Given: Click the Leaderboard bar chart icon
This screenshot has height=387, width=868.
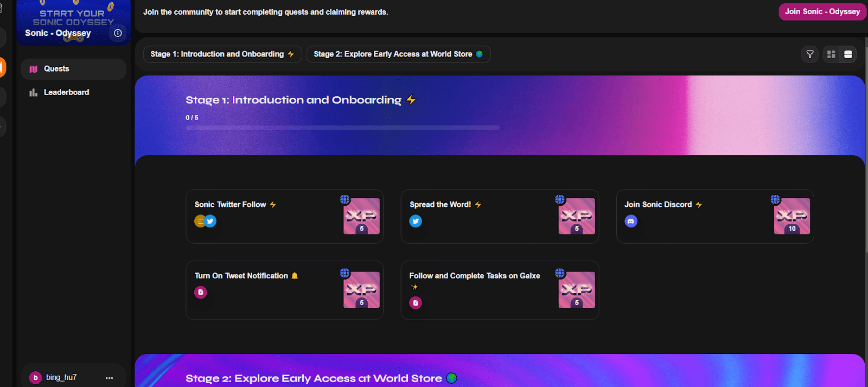Looking at the screenshot, I should [x=34, y=92].
